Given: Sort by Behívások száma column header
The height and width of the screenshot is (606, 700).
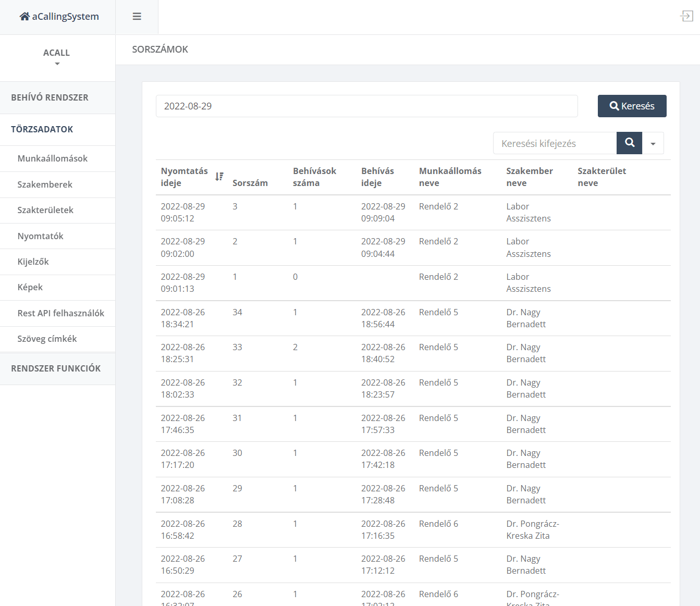Looking at the screenshot, I should pyautogui.click(x=314, y=177).
